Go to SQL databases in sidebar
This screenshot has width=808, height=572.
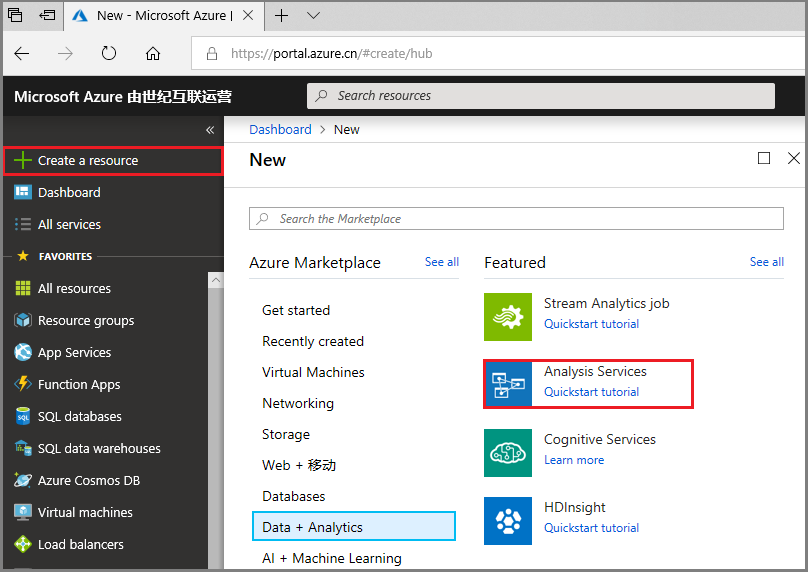[x=79, y=416]
